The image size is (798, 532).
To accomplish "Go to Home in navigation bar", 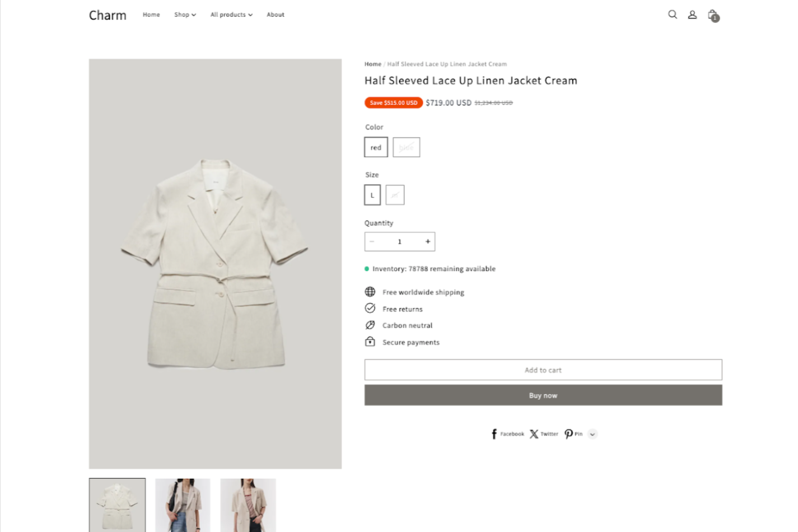I will 151,15.
